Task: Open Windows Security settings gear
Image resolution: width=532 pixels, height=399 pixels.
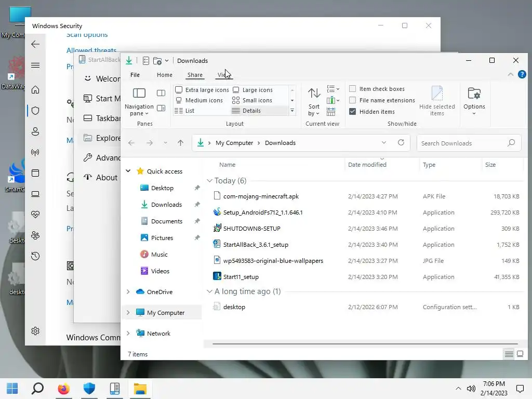Action: coord(35,331)
